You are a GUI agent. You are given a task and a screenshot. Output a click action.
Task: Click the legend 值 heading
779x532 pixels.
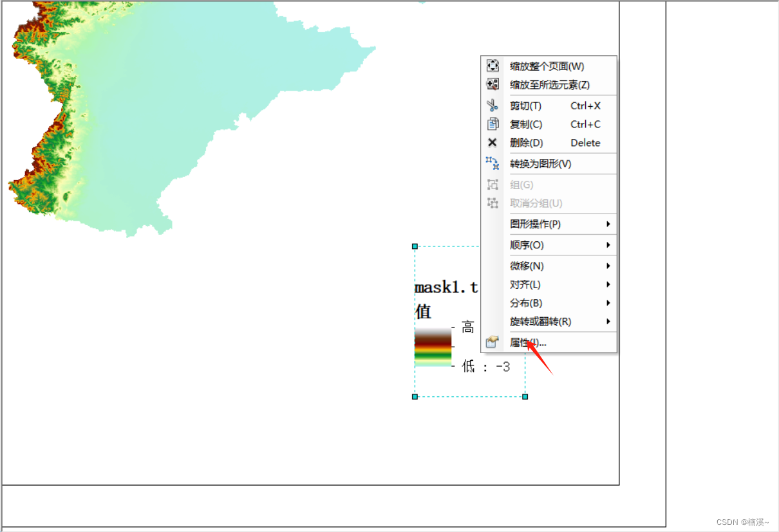(x=423, y=311)
